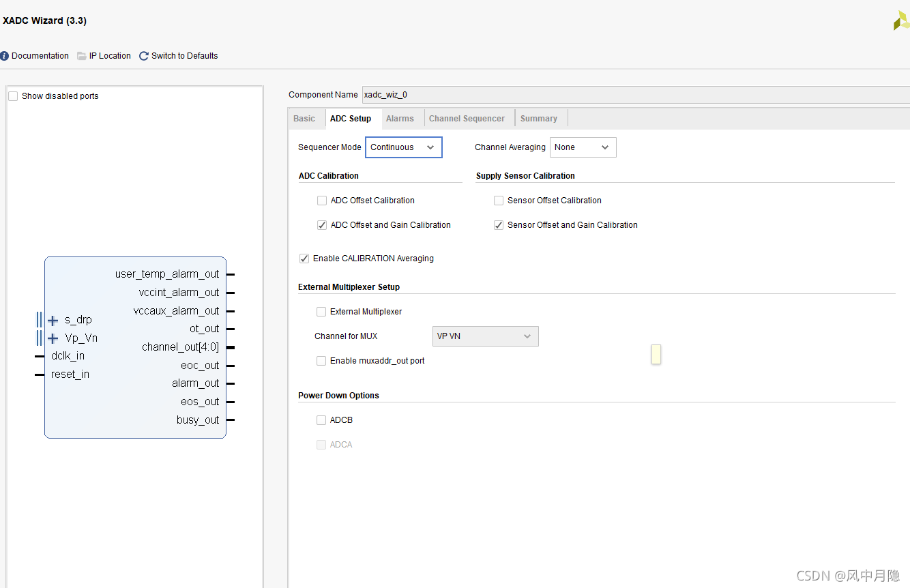The height and width of the screenshot is (588, 910).
Task: Toggle Enable CALIBRATION Averaging checkbox
Action: 304,259
